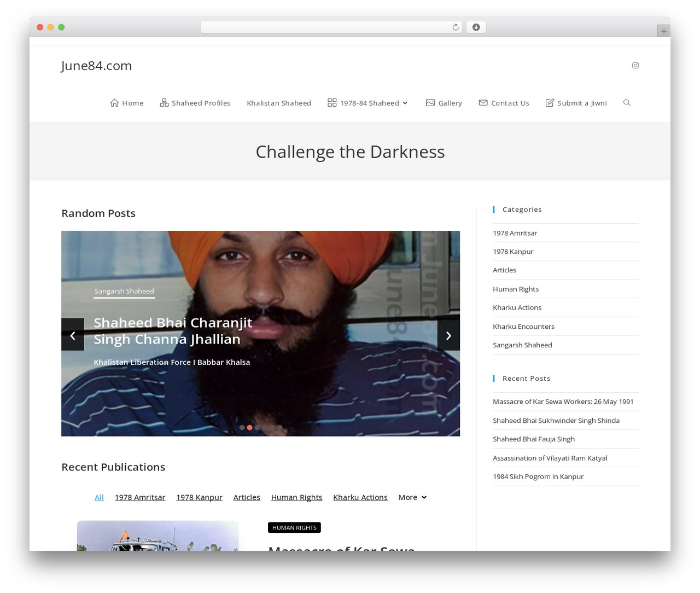The image size is (700, 593).
Task: Click the browser address bar
Action: [331, 27]
